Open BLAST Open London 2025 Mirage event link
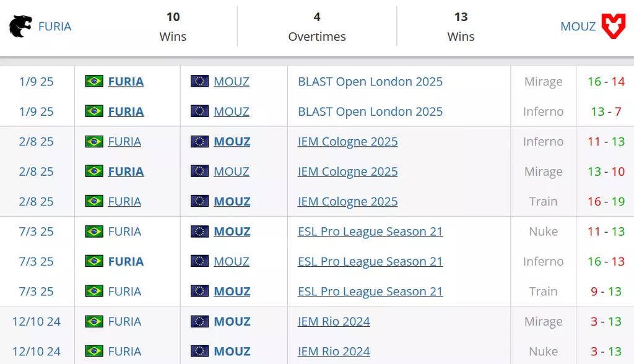Viewport: 634px width, 364px height. pyautogui.click(x=370, y=82)
